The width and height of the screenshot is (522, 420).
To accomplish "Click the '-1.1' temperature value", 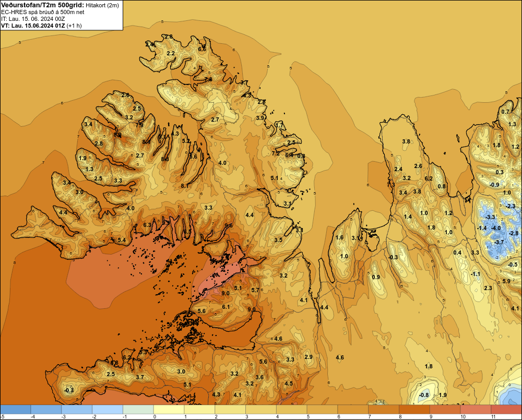I will [476, 274].
